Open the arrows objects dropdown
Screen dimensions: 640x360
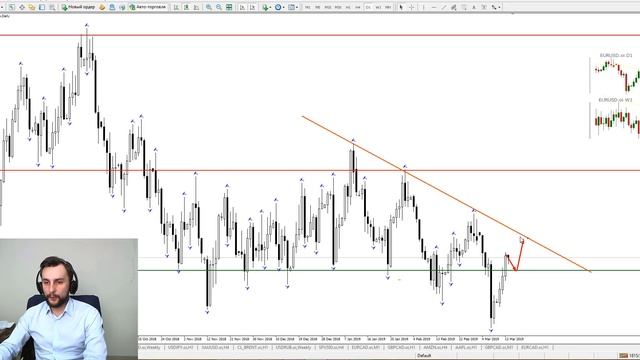[x=496, y=7]
